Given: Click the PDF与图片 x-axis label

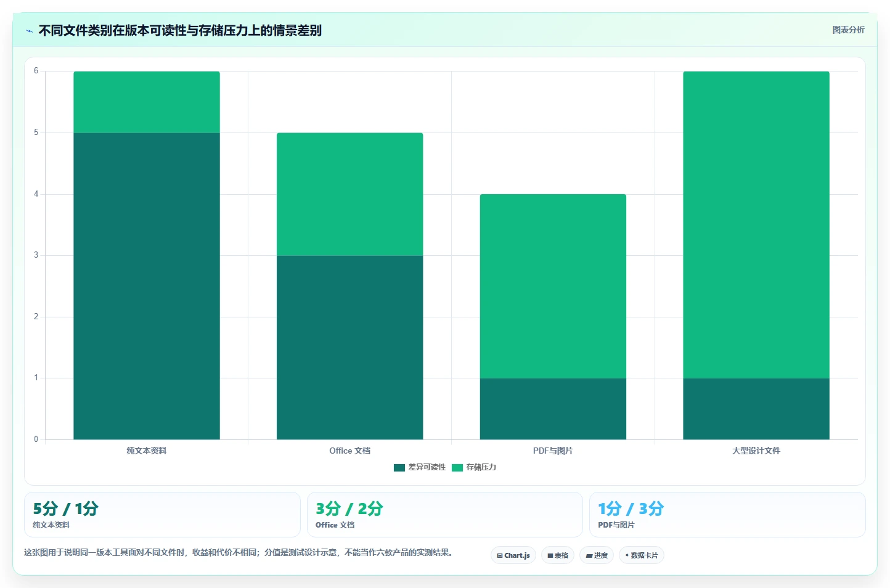Looking at the screenshot, I should click(x=553, y=451).
